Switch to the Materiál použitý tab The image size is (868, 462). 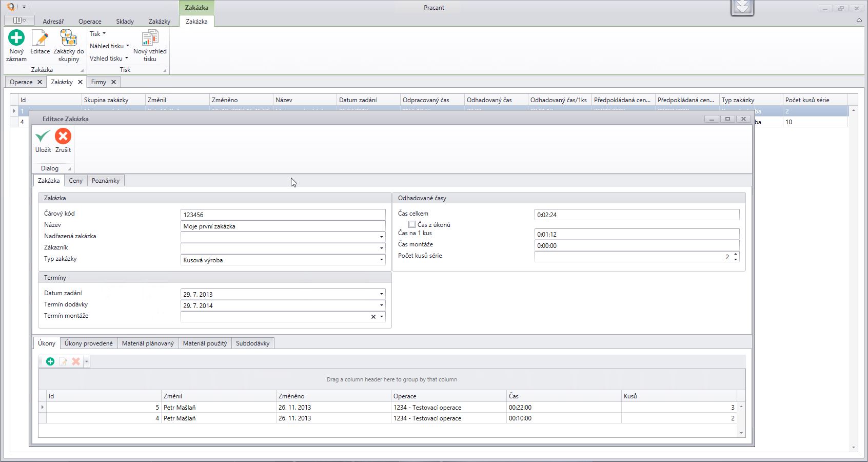(x=205, y=343)
